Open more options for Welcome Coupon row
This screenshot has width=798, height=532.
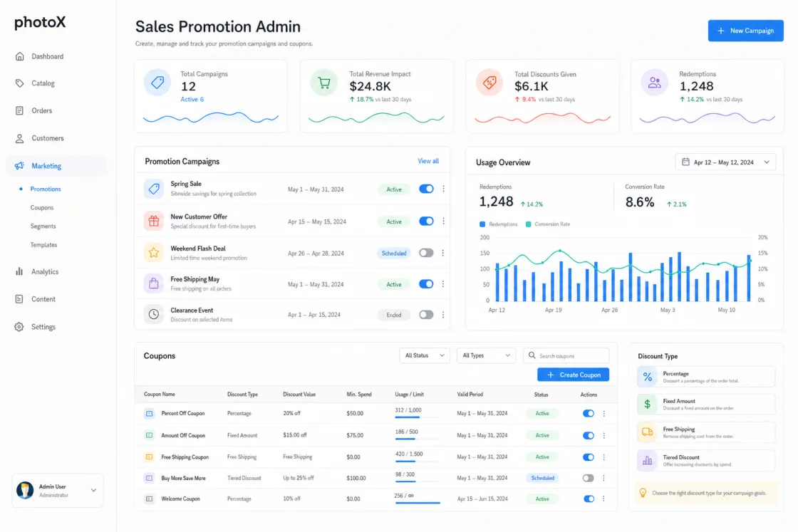coord(604,499)
